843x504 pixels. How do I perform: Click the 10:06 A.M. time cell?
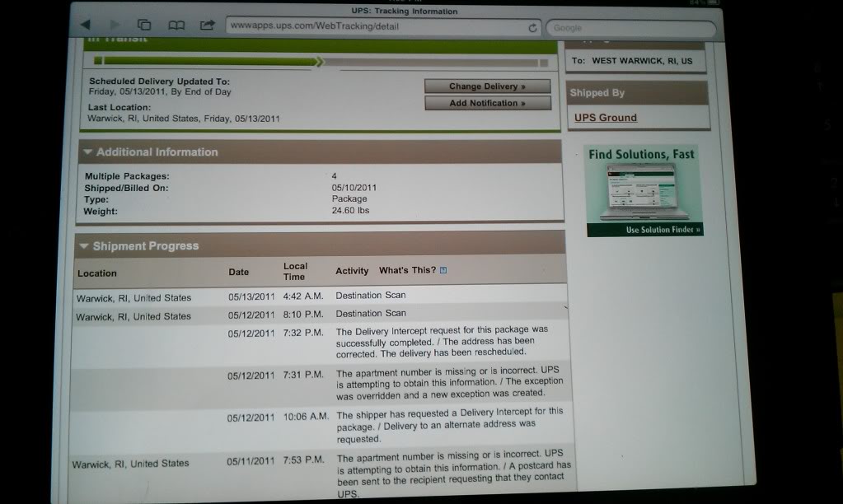coord(306,417)
